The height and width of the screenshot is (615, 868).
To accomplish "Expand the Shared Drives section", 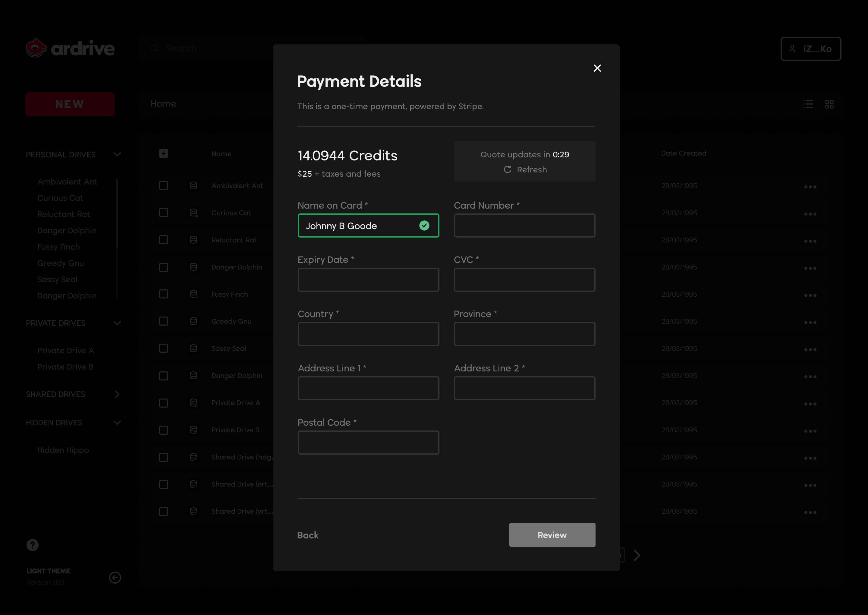I will click(117, 394).
